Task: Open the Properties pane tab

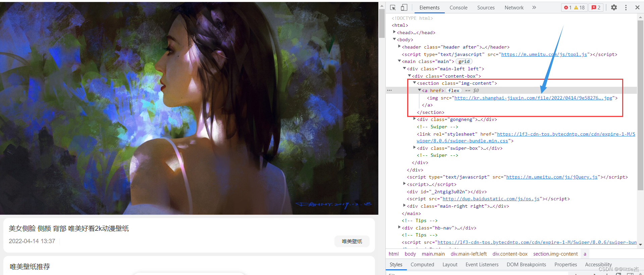Action: click(x=566, y=265)
